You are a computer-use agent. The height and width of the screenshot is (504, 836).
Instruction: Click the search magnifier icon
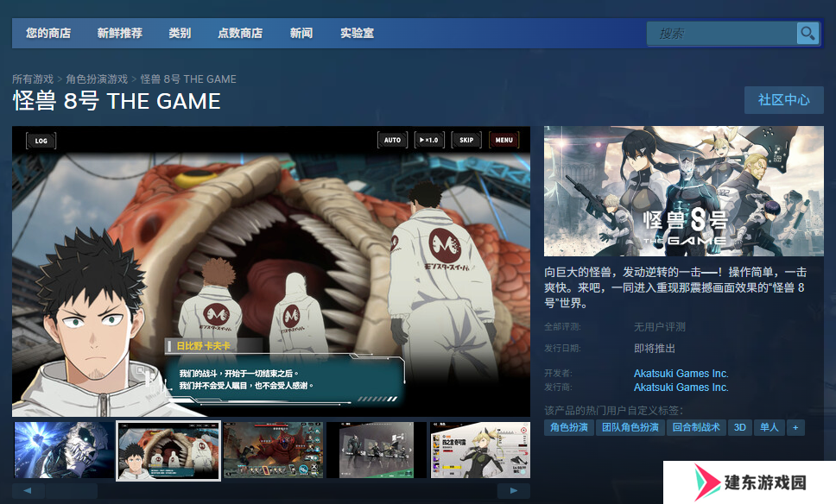coord(807,34)
